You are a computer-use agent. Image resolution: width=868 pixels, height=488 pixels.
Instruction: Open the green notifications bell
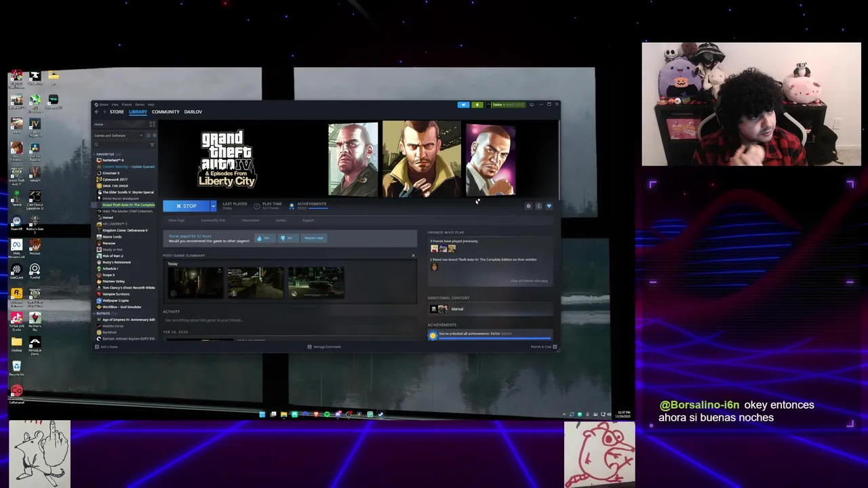coord(477,104)
